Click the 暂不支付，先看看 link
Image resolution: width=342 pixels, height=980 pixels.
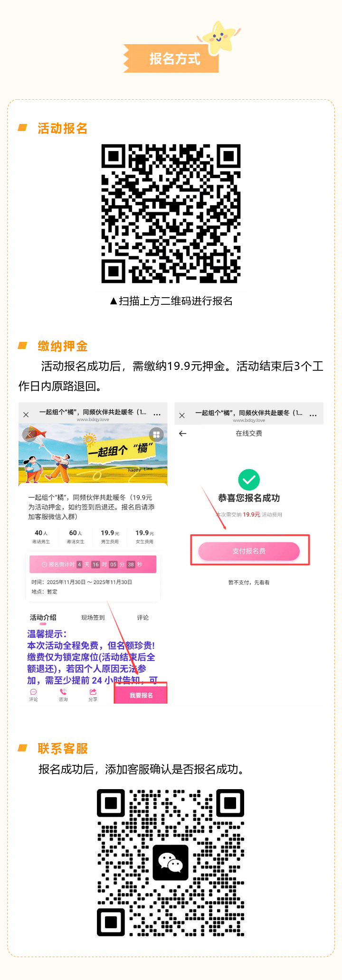click(249, 583)
